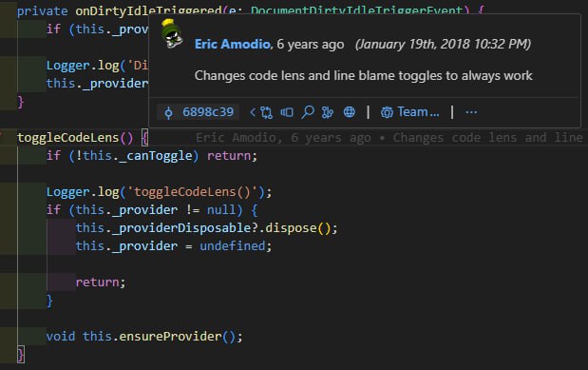Click the magnifier search commit icon
Viewport: 588px width, 370px height.
[x=308, y=112]
